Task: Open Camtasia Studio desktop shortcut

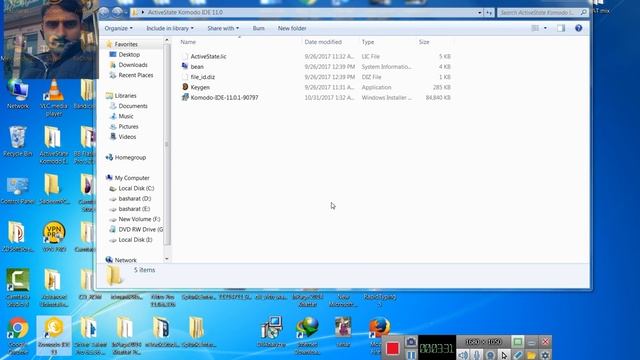Action: [18, 287]
